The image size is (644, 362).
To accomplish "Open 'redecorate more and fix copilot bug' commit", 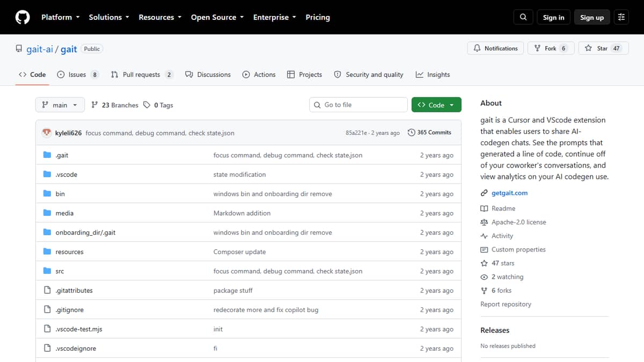I will coord(266,310).
